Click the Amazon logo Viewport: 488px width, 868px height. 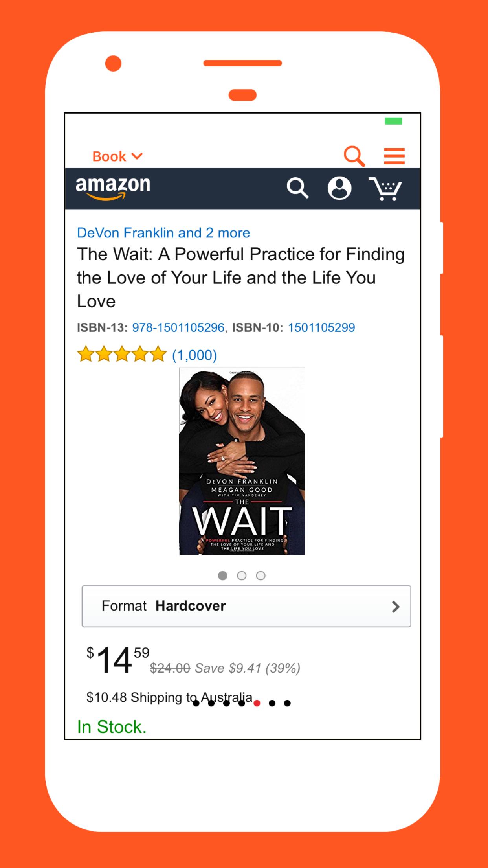click(x=113, y=188)
